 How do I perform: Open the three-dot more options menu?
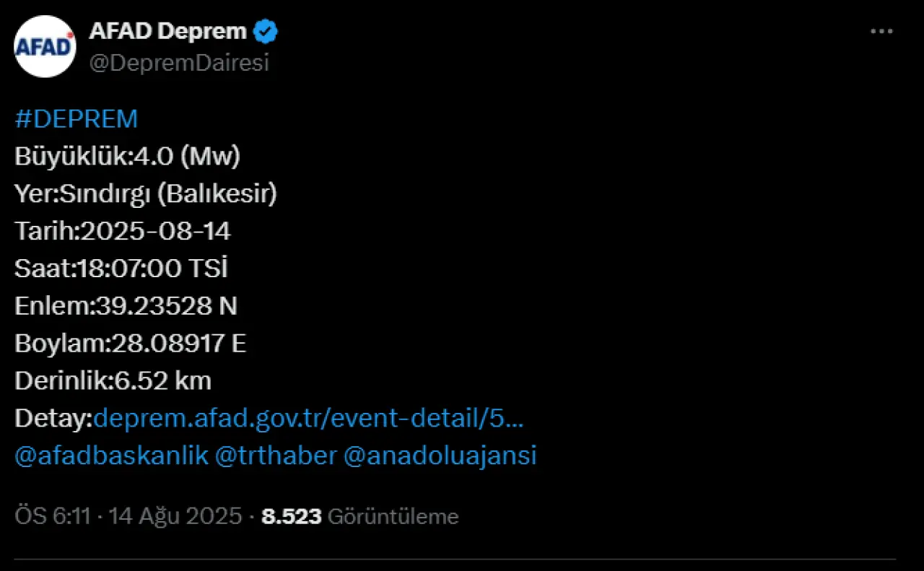click(x=881, y=32)
